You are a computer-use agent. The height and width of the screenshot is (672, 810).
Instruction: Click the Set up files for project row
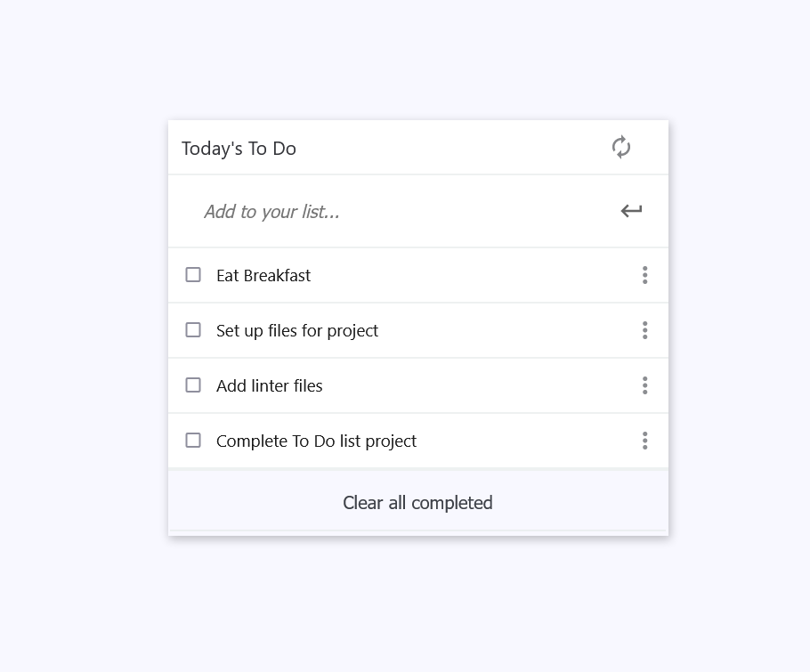click(297, 330)
